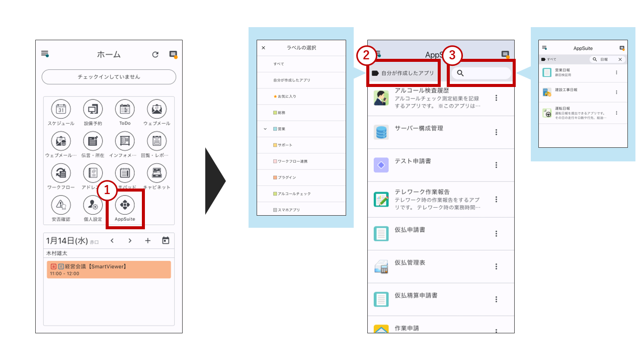Open more options for サーバー構成管理
Viewport: 644px width, 362px height.
tap(496, 132)
